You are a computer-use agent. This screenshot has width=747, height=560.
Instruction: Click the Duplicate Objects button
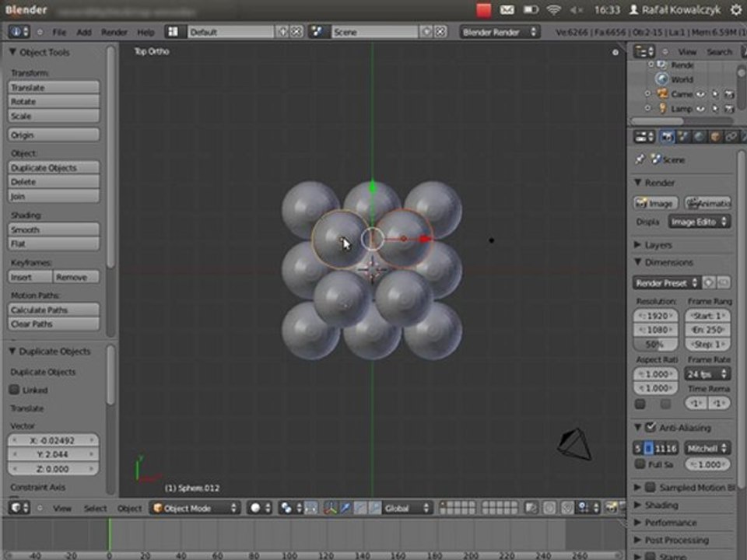54,168
